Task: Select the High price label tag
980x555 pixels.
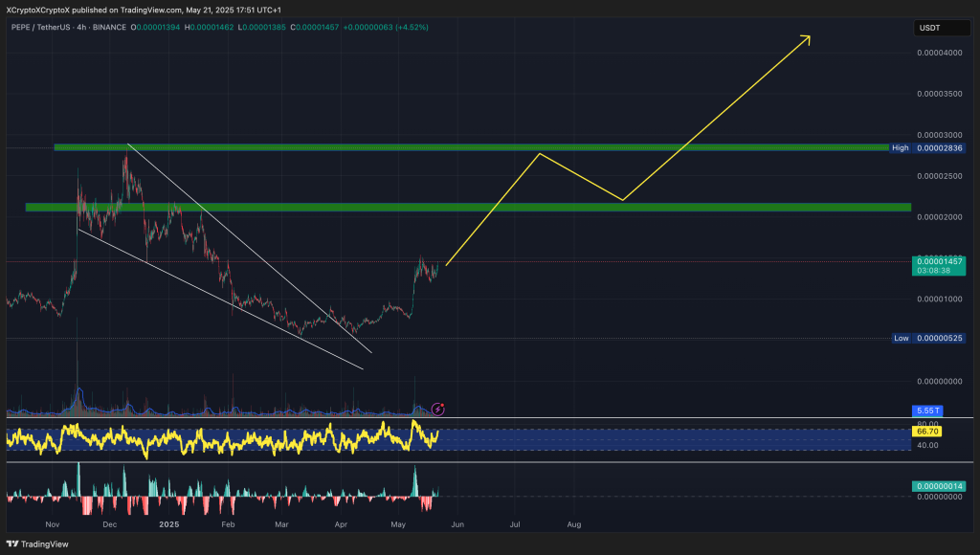Action: (900, 147)
